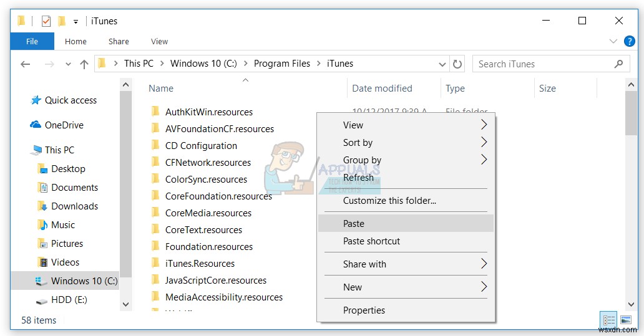The image size is (644, 336).
Task: Select the iTunes.Resources folder
Action: coord(193,264)
